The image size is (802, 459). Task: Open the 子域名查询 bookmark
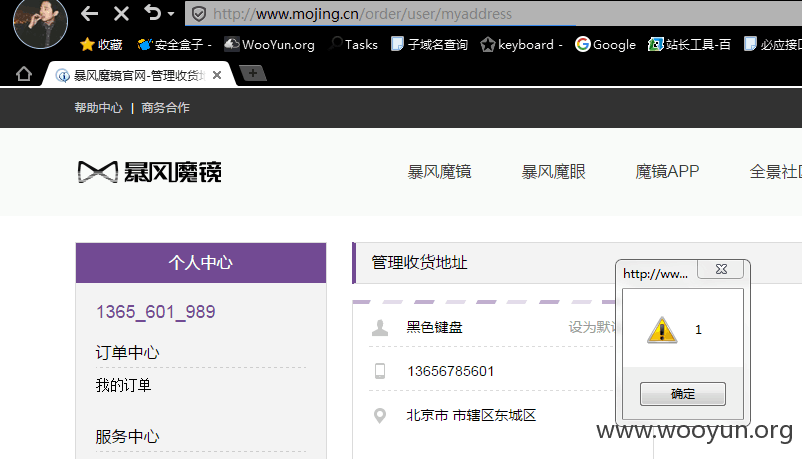tap(429, 45)
